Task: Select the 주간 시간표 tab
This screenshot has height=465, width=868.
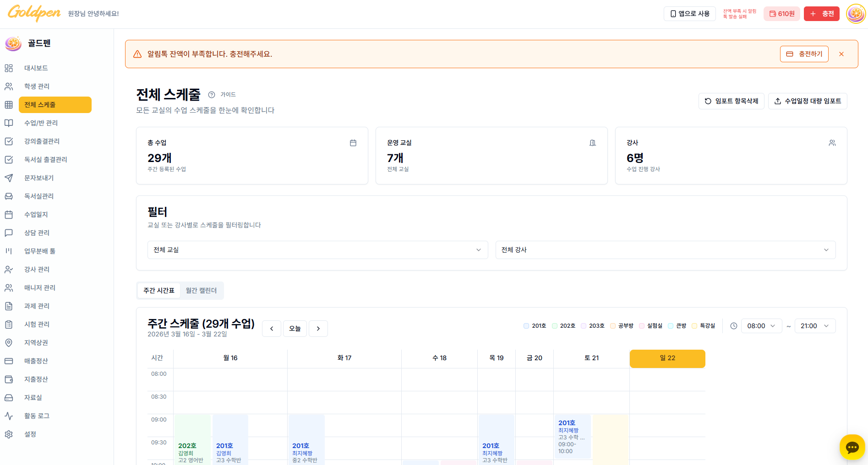Action: [x=158, y=290]
